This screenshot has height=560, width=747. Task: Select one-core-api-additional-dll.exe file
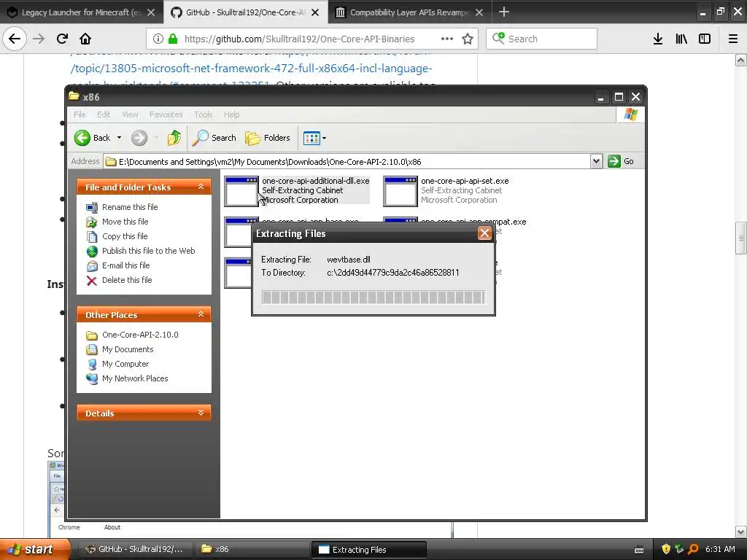pyautogui.click(x=297, y=190)
